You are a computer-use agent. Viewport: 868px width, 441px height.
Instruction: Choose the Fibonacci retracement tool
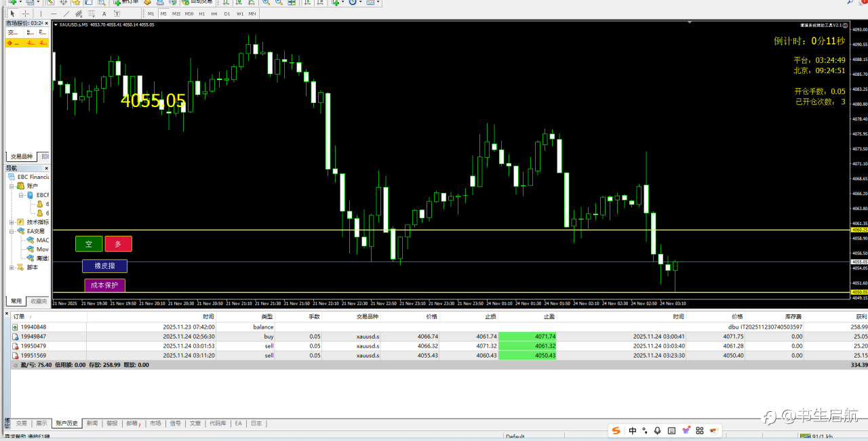[91, 14]
